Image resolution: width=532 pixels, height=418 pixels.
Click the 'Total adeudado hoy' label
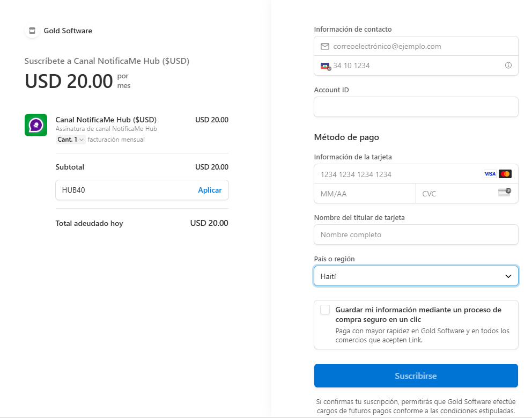tap(89, 223)
